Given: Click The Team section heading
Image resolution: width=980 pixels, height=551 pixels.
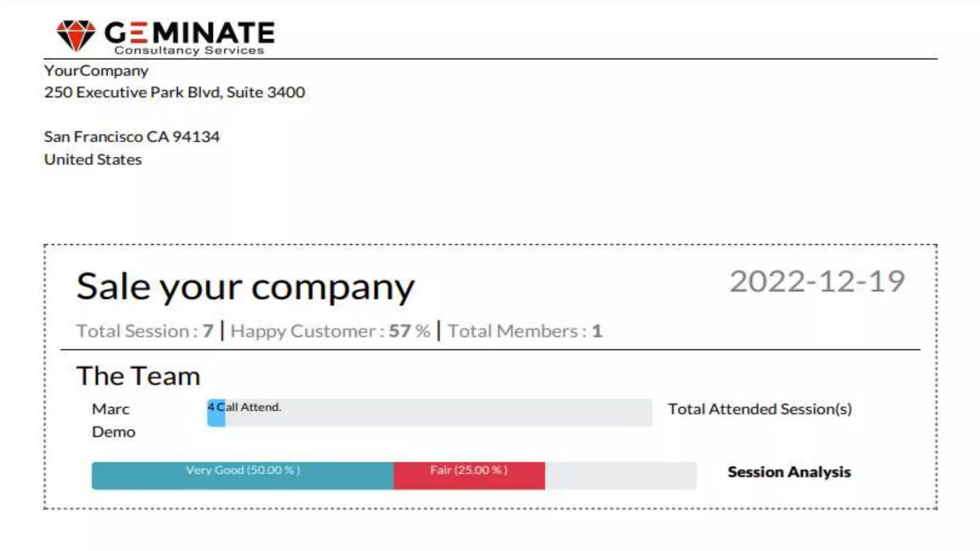Looking at the screenshot, I should tap(138, 375).
